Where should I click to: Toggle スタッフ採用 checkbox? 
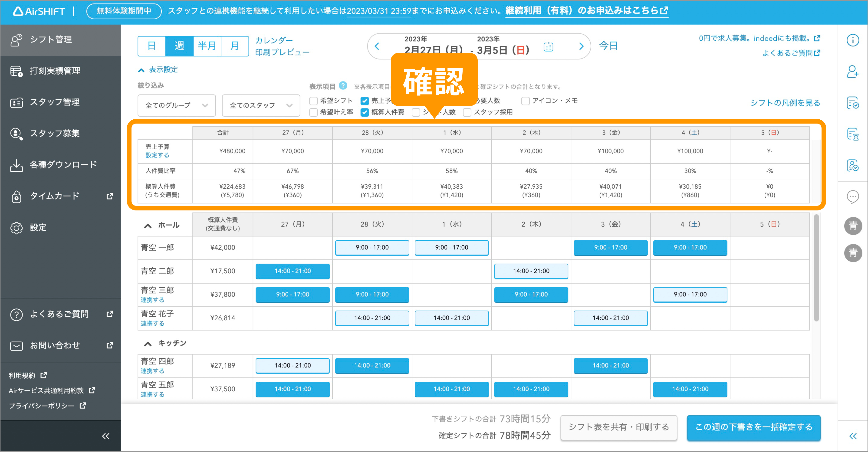[467, 112]
